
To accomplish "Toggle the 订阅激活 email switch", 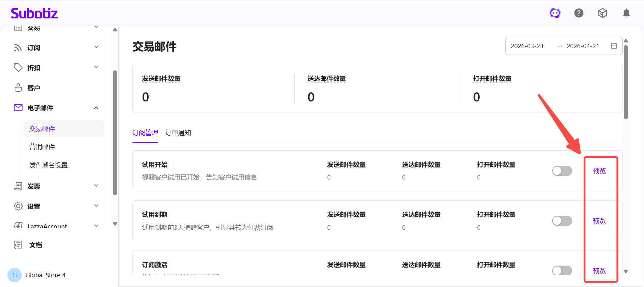I will click(562, 270).
